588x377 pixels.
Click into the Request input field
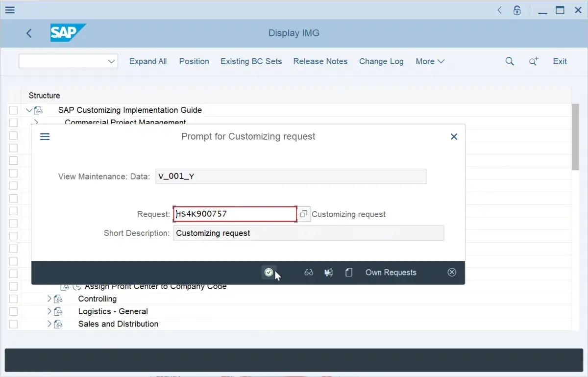(x=235, y=214)
